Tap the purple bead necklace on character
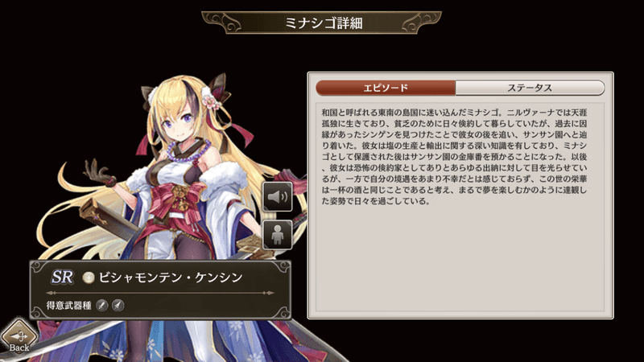The width and height of the screenshot is (644, 362). 187,151
